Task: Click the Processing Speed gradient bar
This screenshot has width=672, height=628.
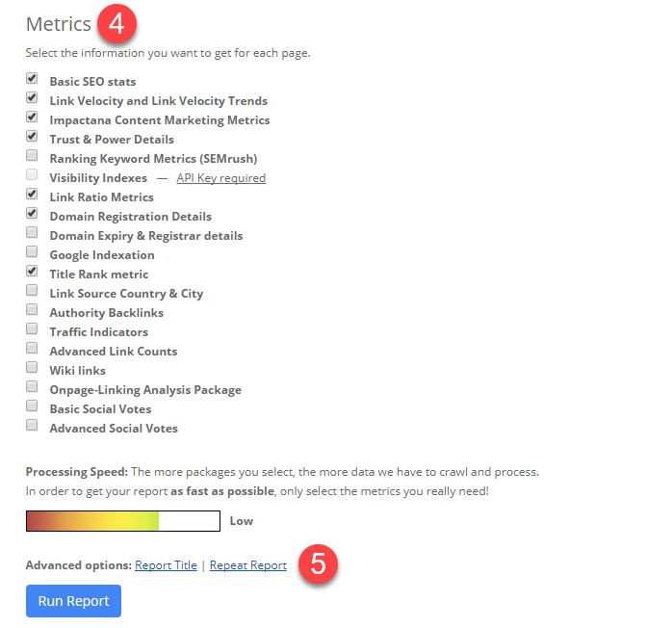Action: pyautogui.click(x=123, y=521)
